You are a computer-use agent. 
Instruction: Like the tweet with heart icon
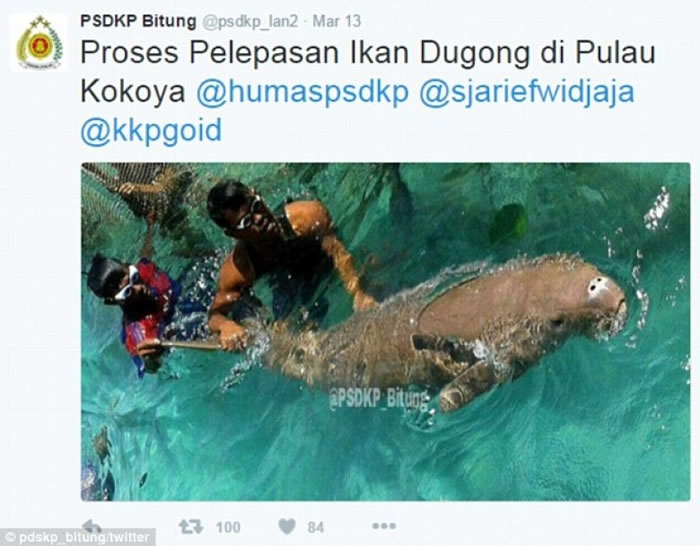point(287,527)
